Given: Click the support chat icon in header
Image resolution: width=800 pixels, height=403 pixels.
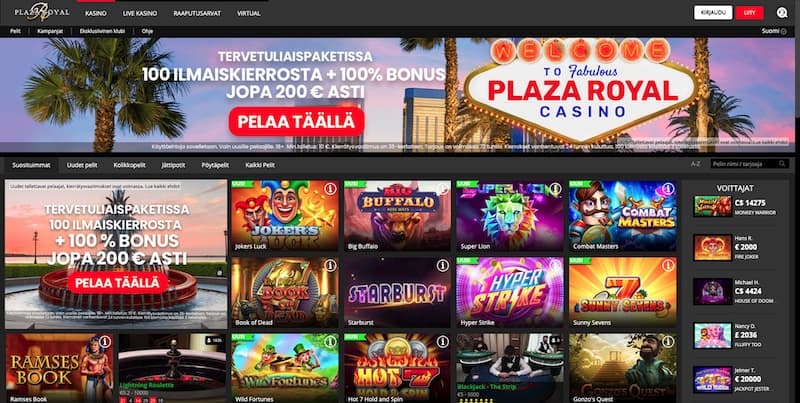Looking at the screenshot, I should pos(782,13).
